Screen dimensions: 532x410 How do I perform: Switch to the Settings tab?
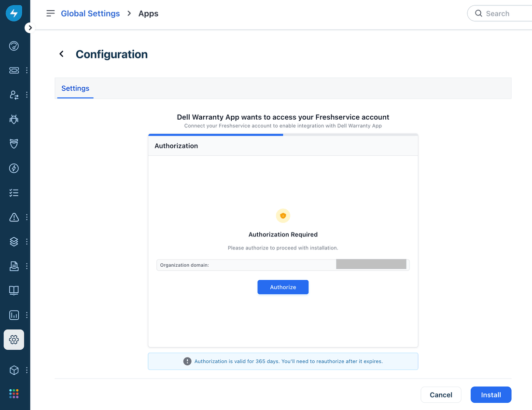point(75,88)
